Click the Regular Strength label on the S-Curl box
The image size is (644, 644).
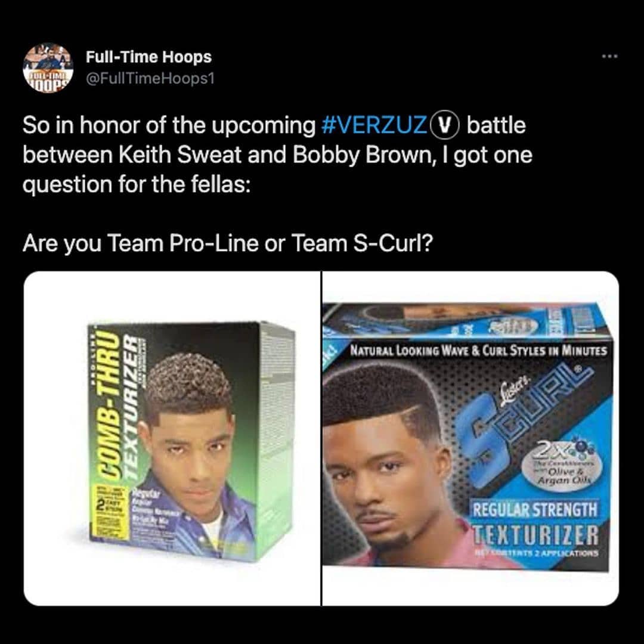tap(535, 510)
